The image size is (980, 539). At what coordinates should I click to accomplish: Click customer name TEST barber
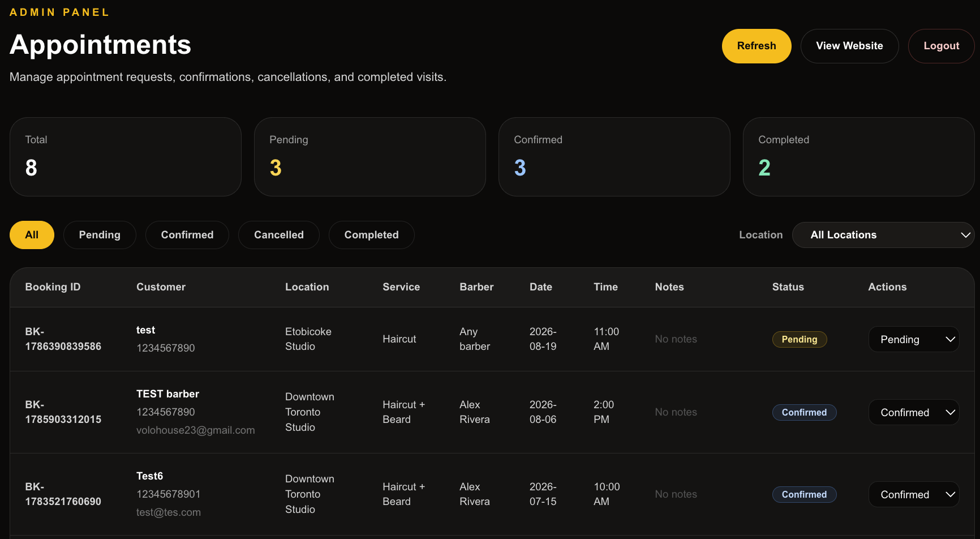167,394
